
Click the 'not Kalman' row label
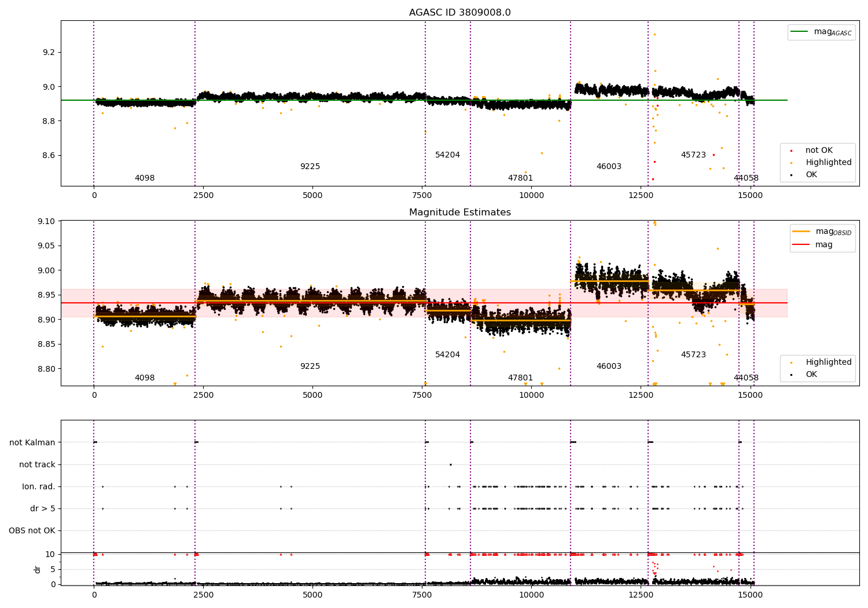coord(32,442)
